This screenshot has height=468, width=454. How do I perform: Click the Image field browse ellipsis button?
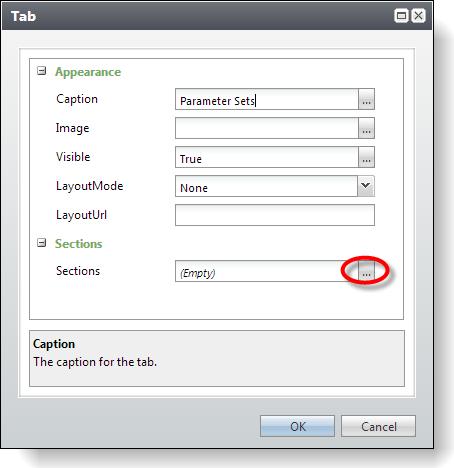pos(366,128)
